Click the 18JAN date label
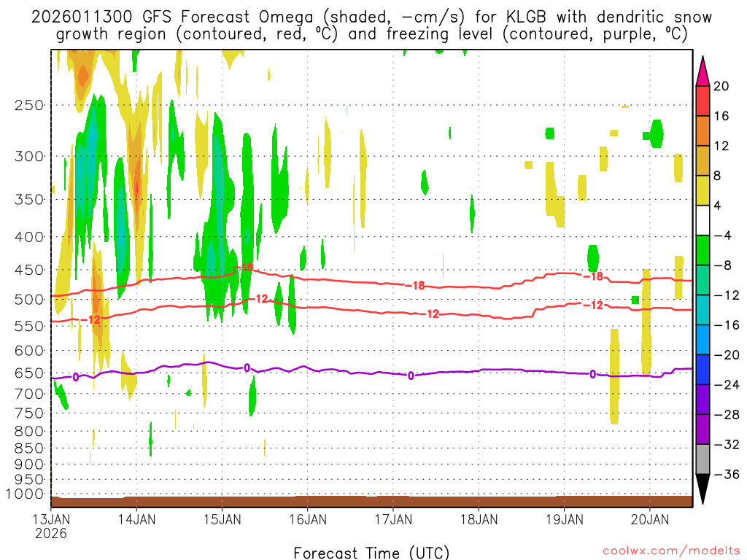 point(479,519)
